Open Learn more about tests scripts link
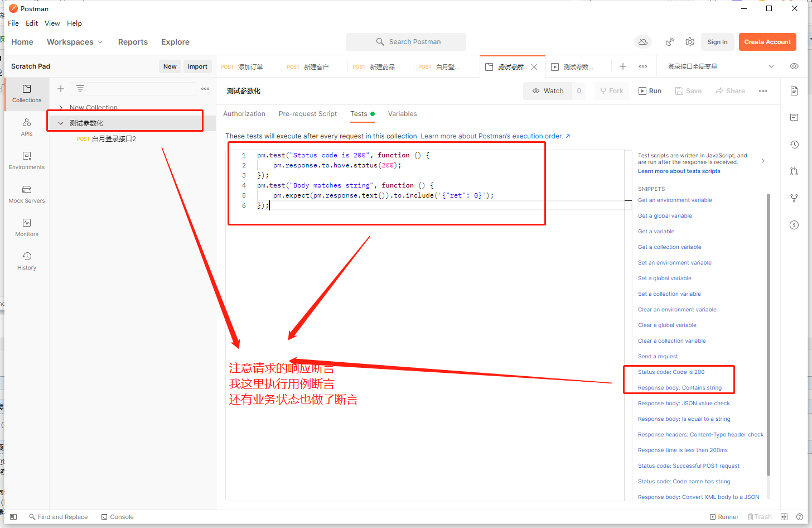The width and height of the screenshot is (812, 528). pyautogui.click(x=679, y=171)
